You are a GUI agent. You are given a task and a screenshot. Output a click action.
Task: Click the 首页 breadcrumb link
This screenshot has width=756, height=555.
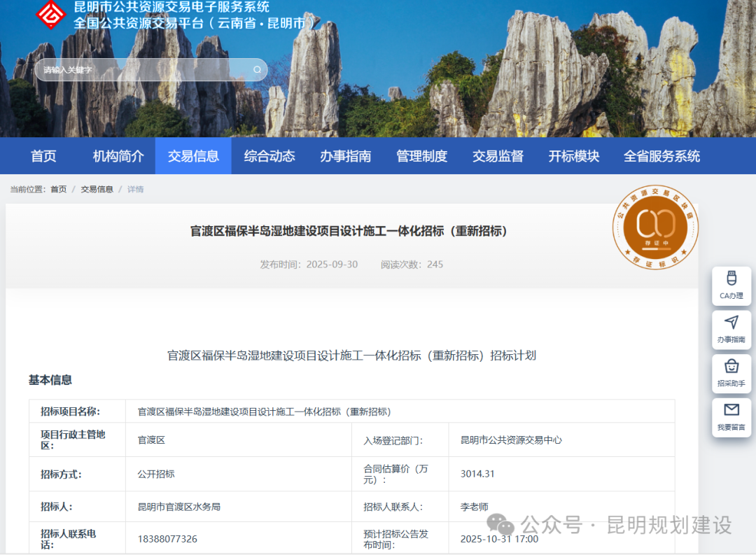click(x=59, y=189)
